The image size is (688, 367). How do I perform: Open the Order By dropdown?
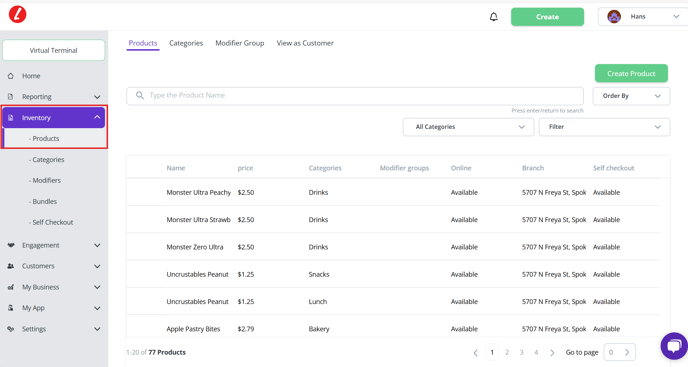631,96
